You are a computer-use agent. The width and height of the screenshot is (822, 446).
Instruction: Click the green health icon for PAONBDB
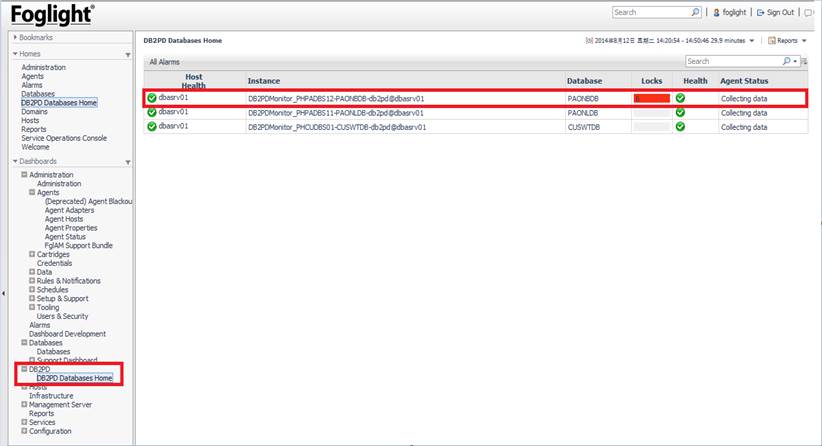pos(680,98)
